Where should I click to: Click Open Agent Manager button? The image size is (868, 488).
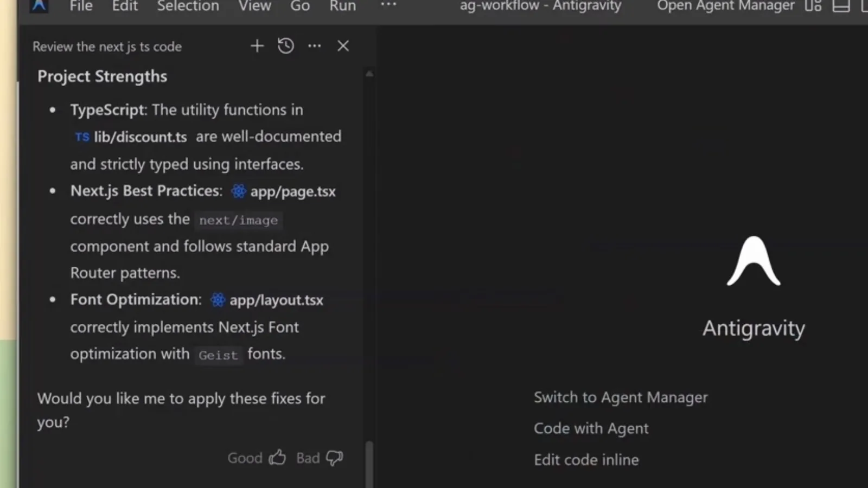point(725,6)
